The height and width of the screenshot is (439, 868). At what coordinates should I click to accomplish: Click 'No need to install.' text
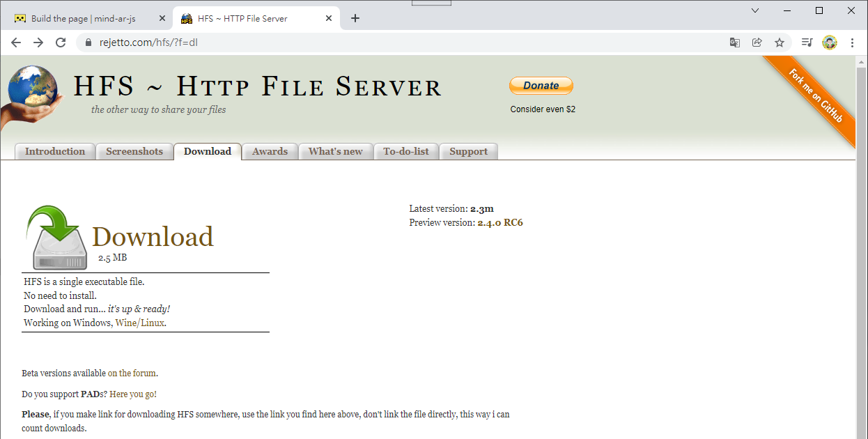pyautogui.click(x=60, y=295)
